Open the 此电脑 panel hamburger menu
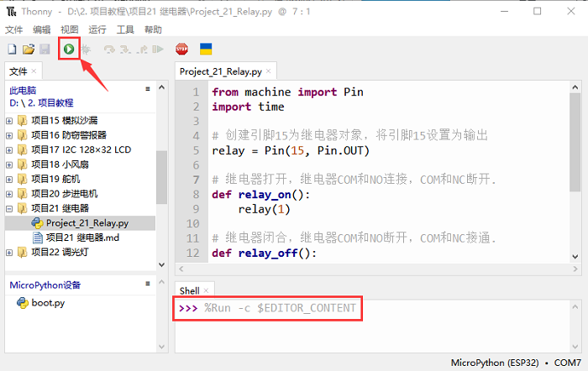This screenshot has width=588, height=371. tap(147, 88)
